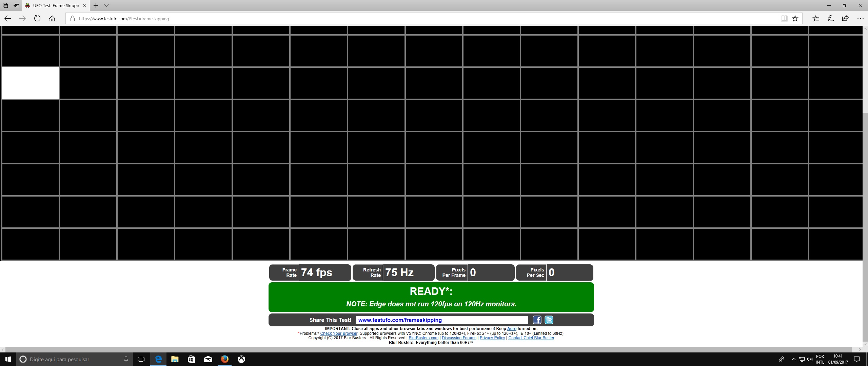Open the Aero link

(x=512, y=329)
